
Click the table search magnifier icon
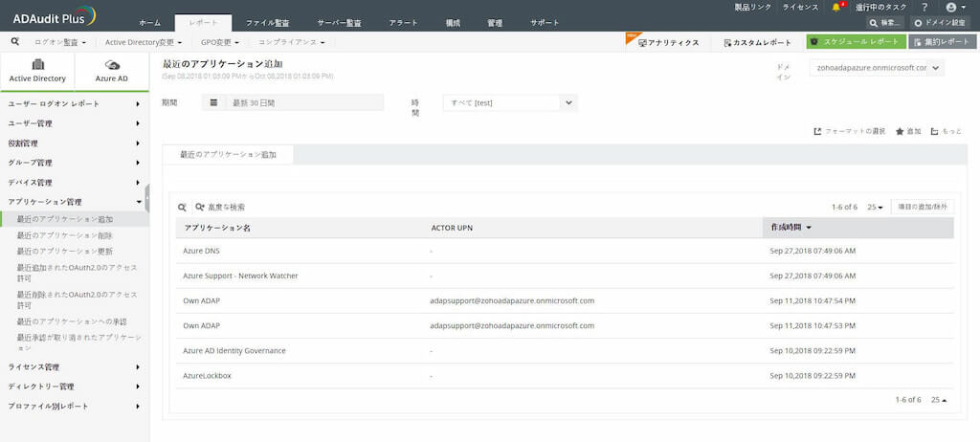(182, 207)
